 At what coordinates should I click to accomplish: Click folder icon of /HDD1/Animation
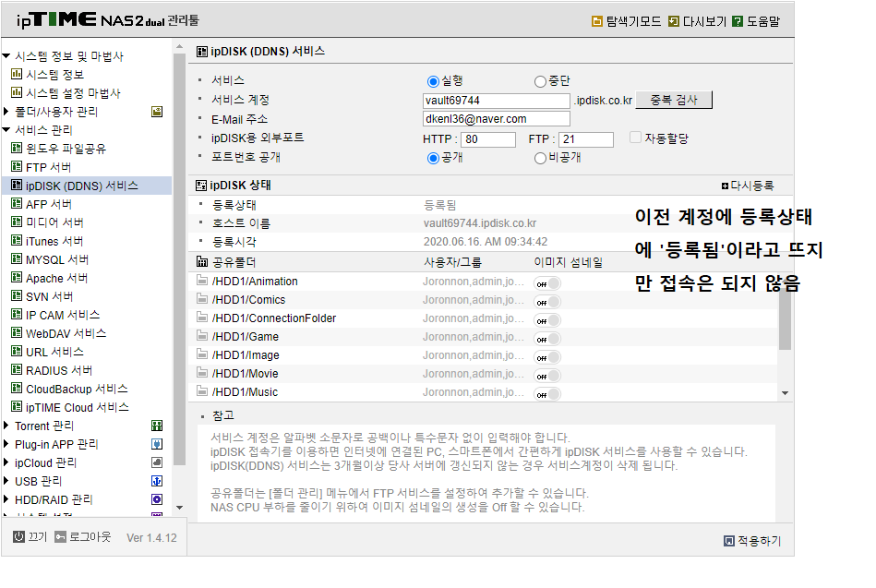tap(201, 280)
